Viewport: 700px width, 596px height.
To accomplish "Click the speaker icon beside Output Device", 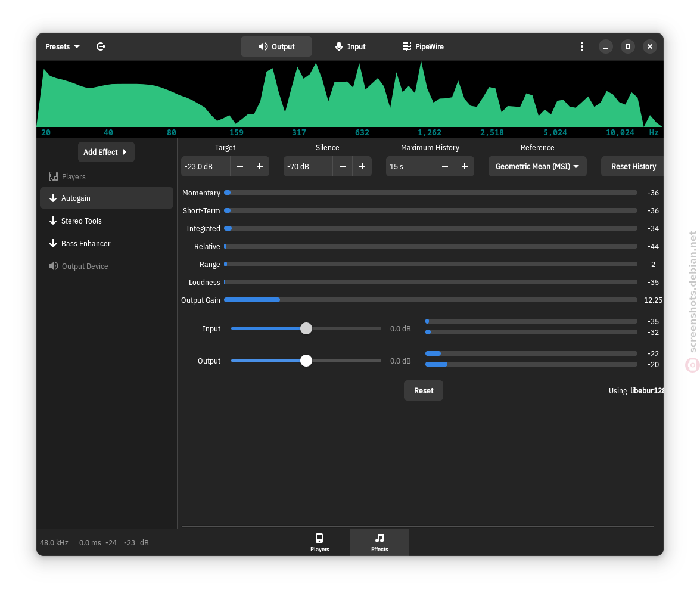I will click(54, 266).
